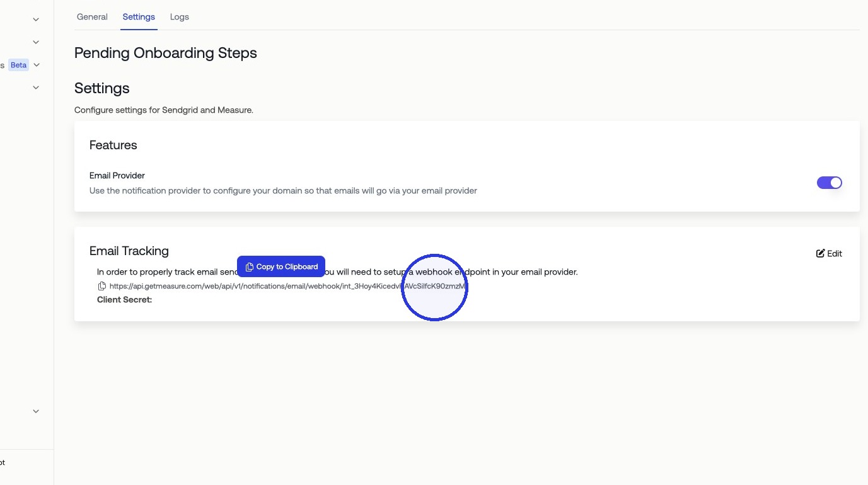Viewport: 868px width, 485px height.
Task: Expand the topmost sidebar chevron
Action: tap(36, 20)
